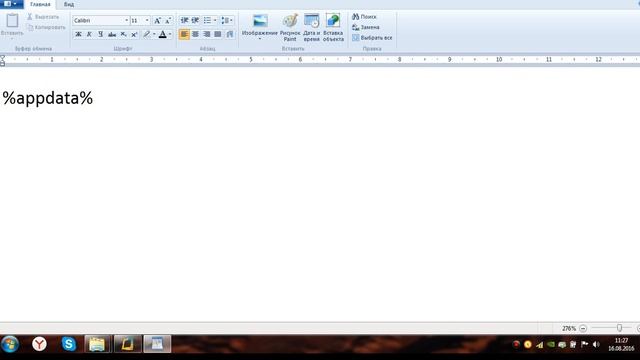
Task: Open Windows Explorer from the taskbar
Action: click(97, 344)
